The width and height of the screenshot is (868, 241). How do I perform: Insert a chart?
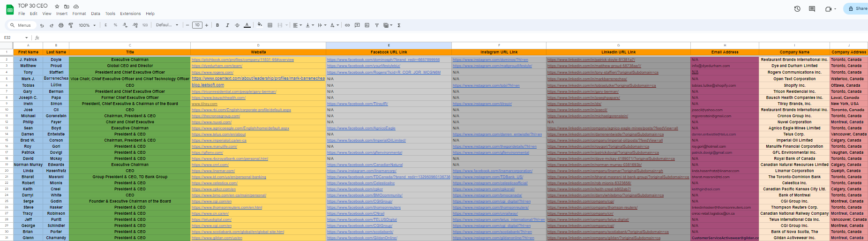367,25
